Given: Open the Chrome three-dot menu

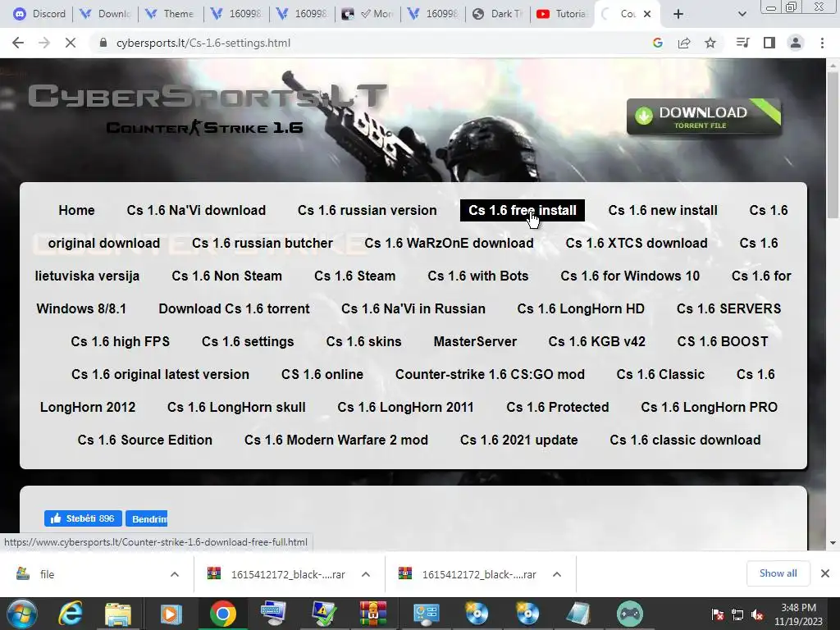Looking at the screenshot, I should point(822,43).
